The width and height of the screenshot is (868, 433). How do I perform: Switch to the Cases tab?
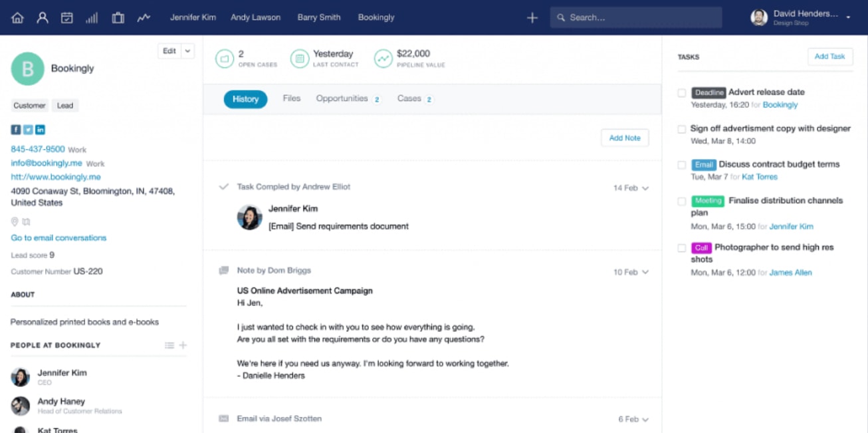coord(415,98)
